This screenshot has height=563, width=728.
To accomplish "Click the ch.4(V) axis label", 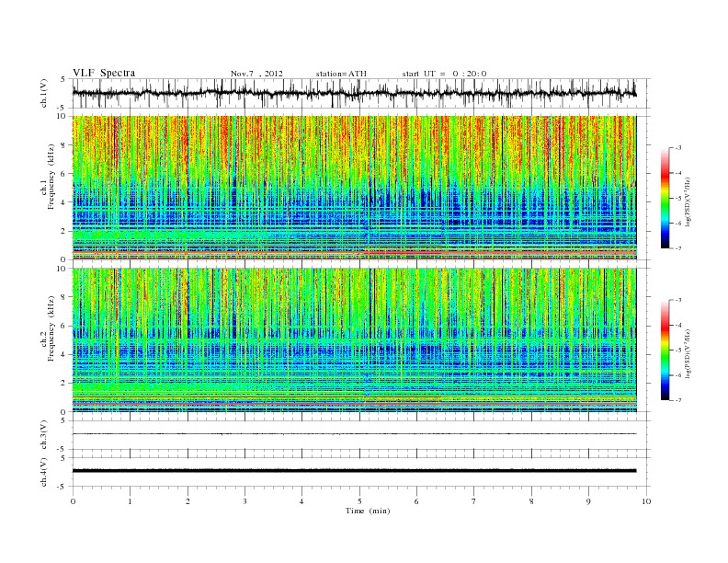I will tap(44, 472).
